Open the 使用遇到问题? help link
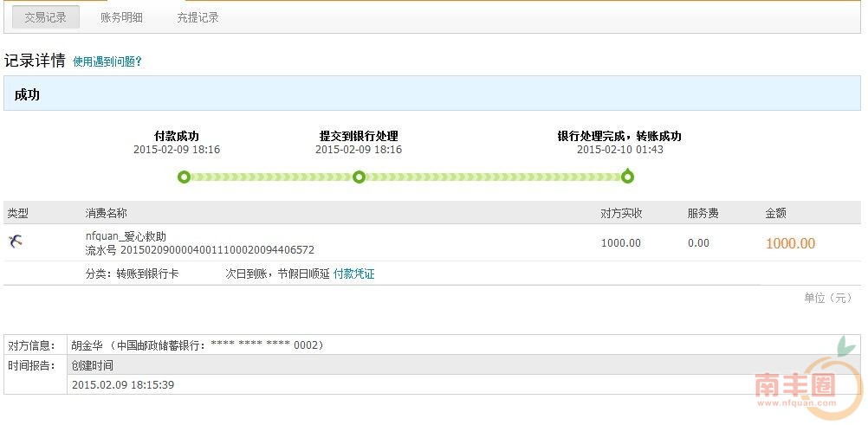868x425 pixels. click(x=107, y=62)
